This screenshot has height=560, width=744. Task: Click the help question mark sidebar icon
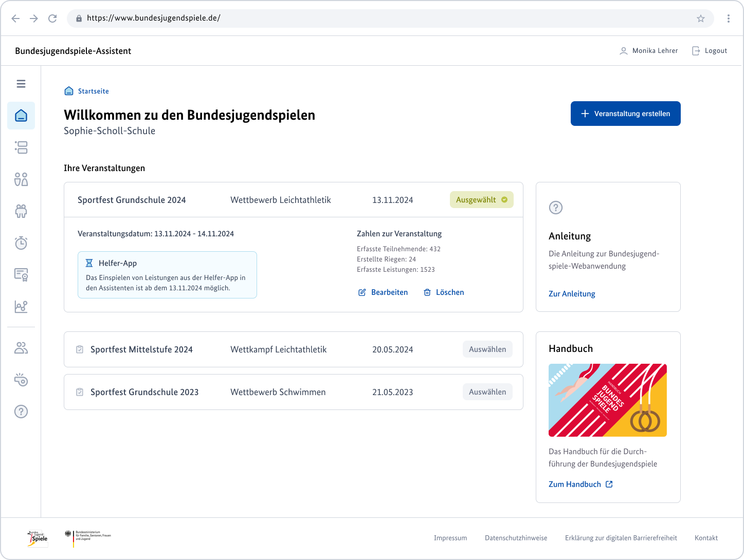click(21, 412)
